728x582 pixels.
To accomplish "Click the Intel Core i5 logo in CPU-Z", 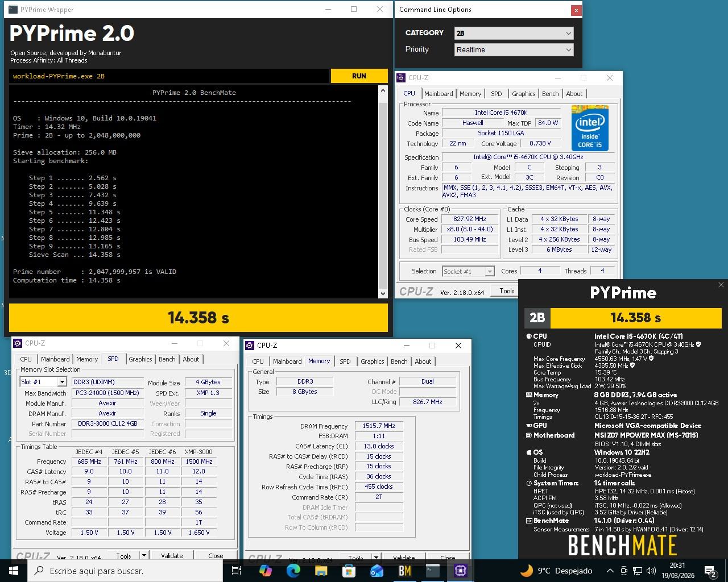I will [x=590, y=128].
